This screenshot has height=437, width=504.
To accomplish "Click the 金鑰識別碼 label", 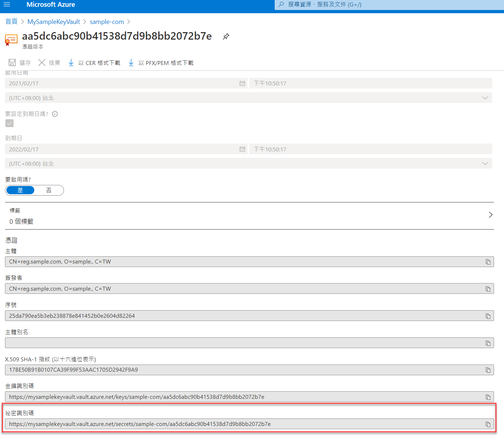I will (x=19, y=386).
